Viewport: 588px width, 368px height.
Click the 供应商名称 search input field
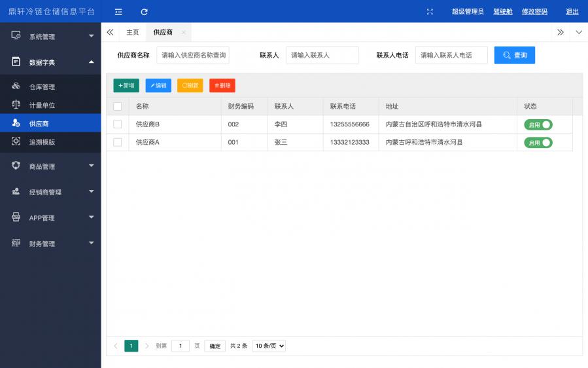coord(193,56)
